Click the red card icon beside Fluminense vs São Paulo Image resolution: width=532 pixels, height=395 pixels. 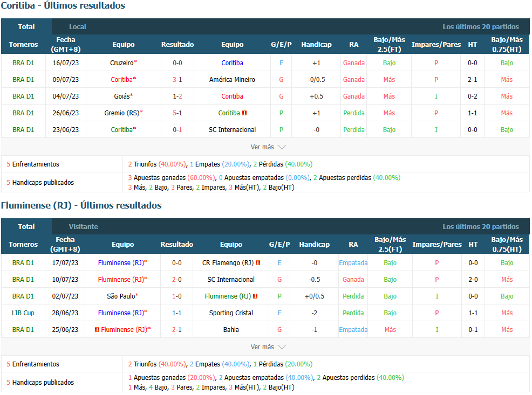(255, 296)
